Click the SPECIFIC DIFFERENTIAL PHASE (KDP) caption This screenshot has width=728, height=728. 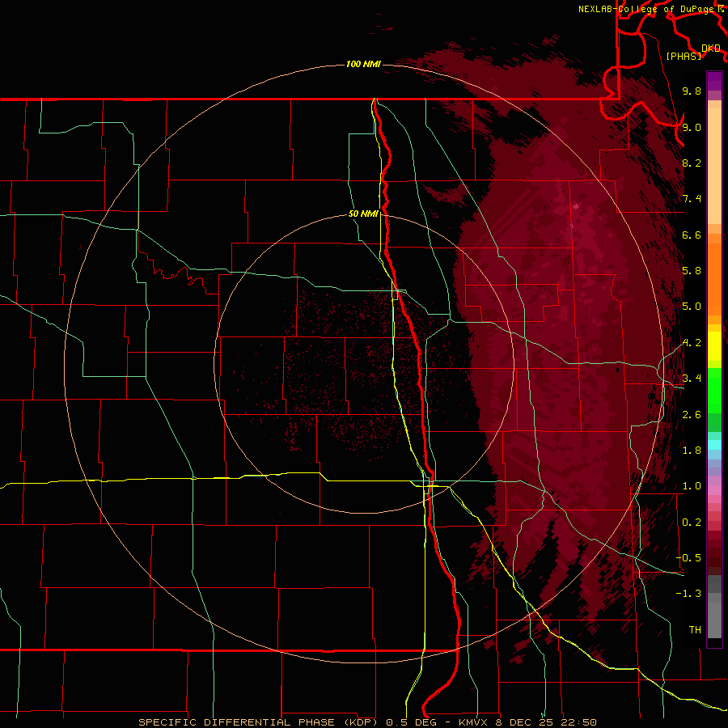260,722
